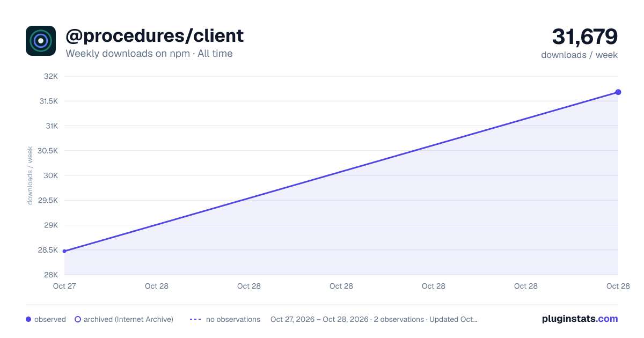This screenshot has height=338, width=644.
Task: Click the @procedures/client package logo icon
Action: [41, 41]
